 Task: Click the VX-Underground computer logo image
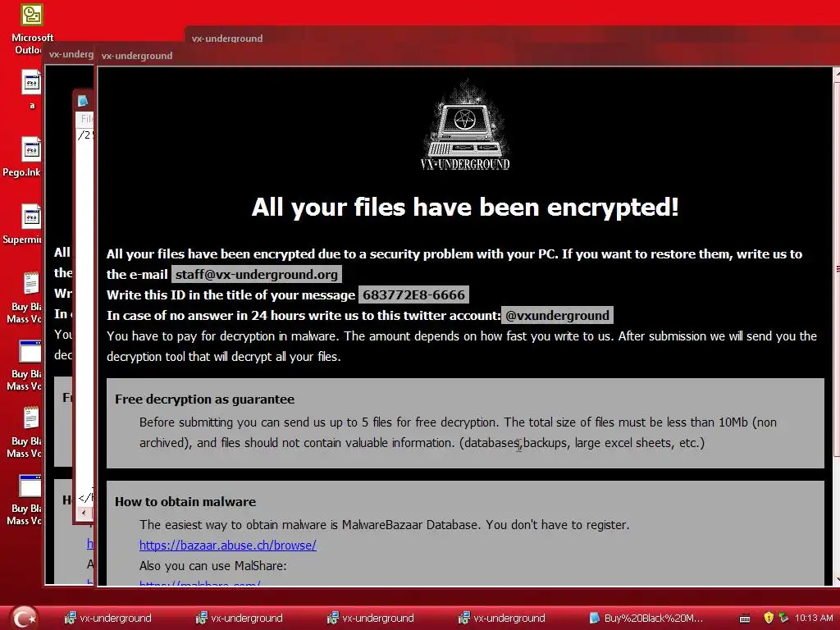465,126
